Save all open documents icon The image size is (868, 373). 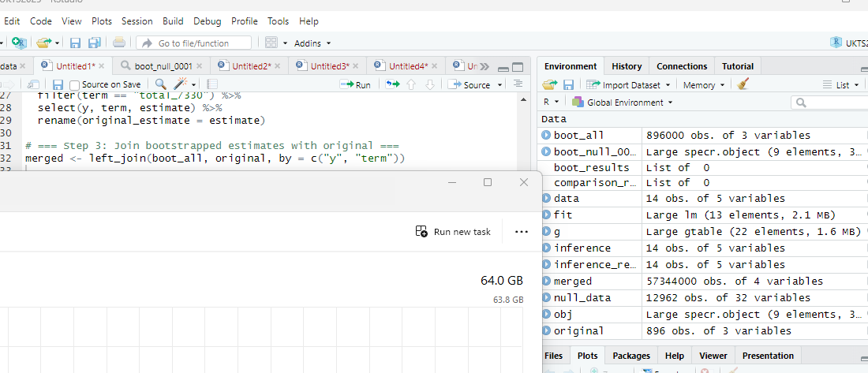(95, 43)
